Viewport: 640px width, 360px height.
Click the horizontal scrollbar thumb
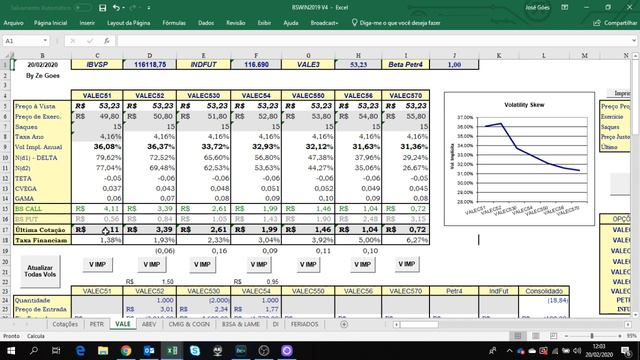click(x=419, y=324)
